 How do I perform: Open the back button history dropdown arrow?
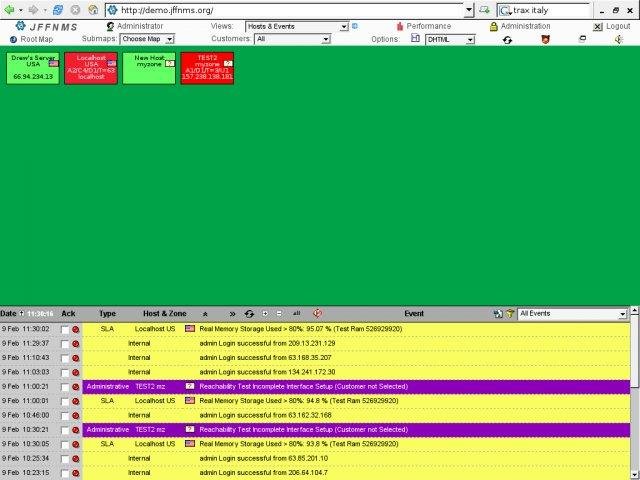click(21, 10)
